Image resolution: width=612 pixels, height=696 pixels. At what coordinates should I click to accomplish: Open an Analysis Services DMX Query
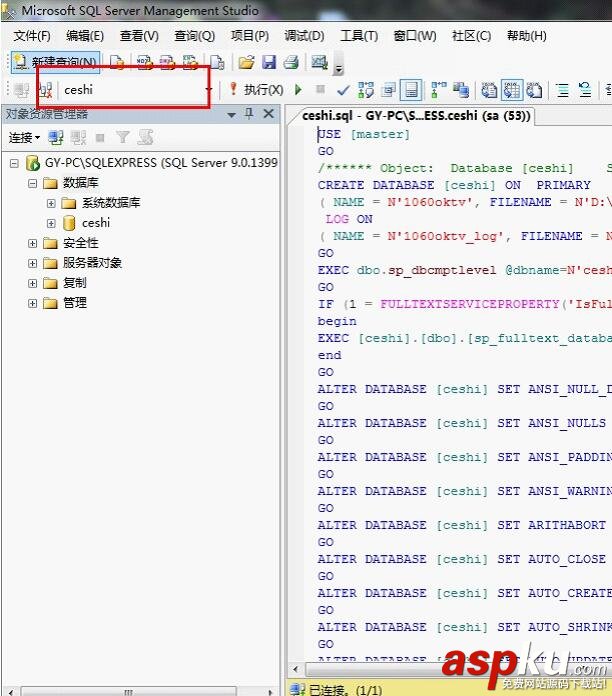click(167, 62)
